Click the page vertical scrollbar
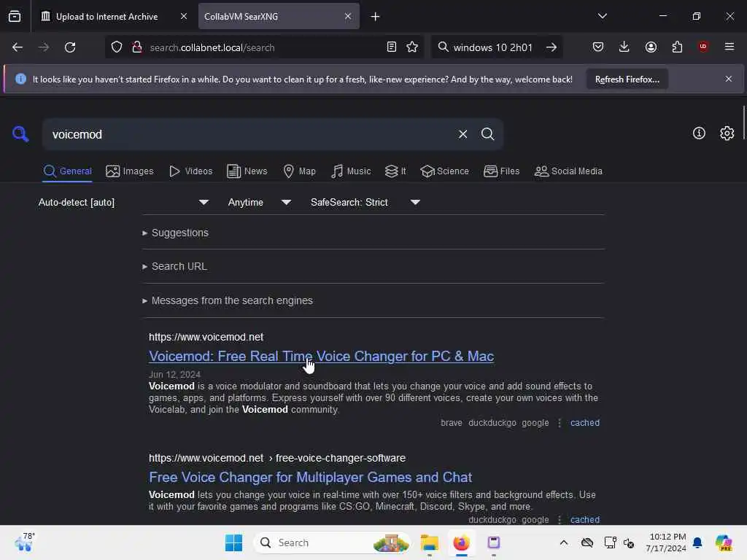The width and height of the screenshot is (747, 560). [x=743, y=124]
